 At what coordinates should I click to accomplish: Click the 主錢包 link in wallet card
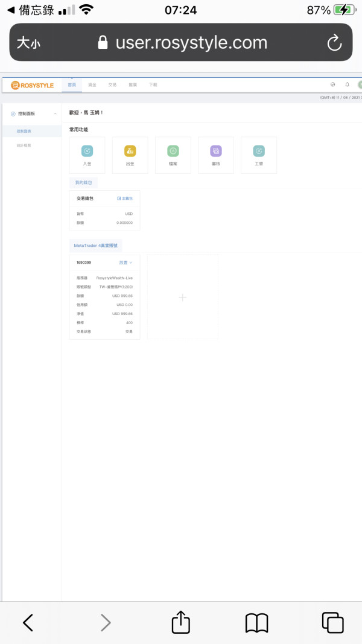pos(125,199)
